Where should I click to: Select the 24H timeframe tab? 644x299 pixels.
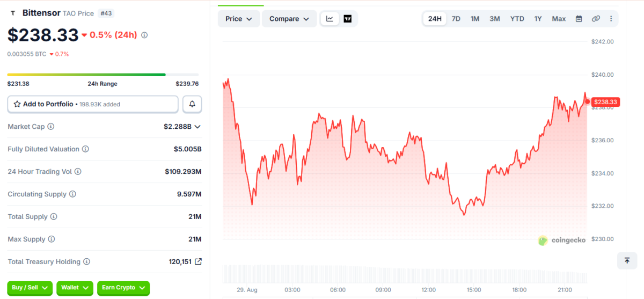[435, 19]
